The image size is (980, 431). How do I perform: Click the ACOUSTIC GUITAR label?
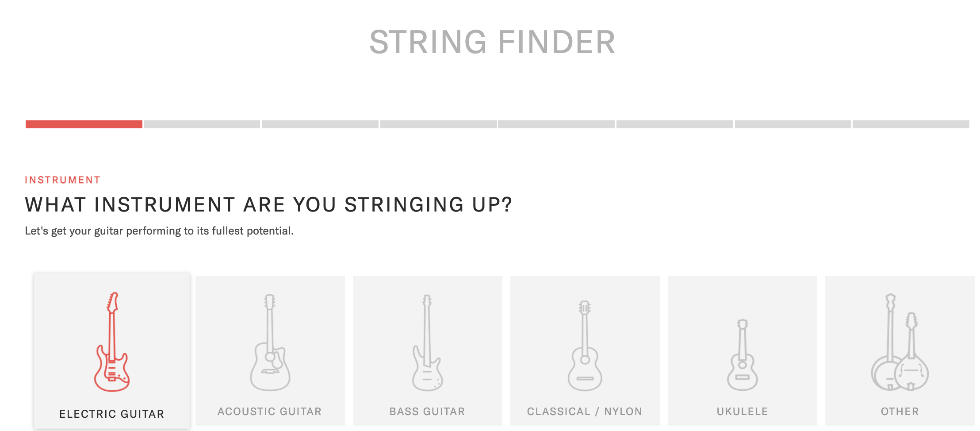(x=270, y=412)
